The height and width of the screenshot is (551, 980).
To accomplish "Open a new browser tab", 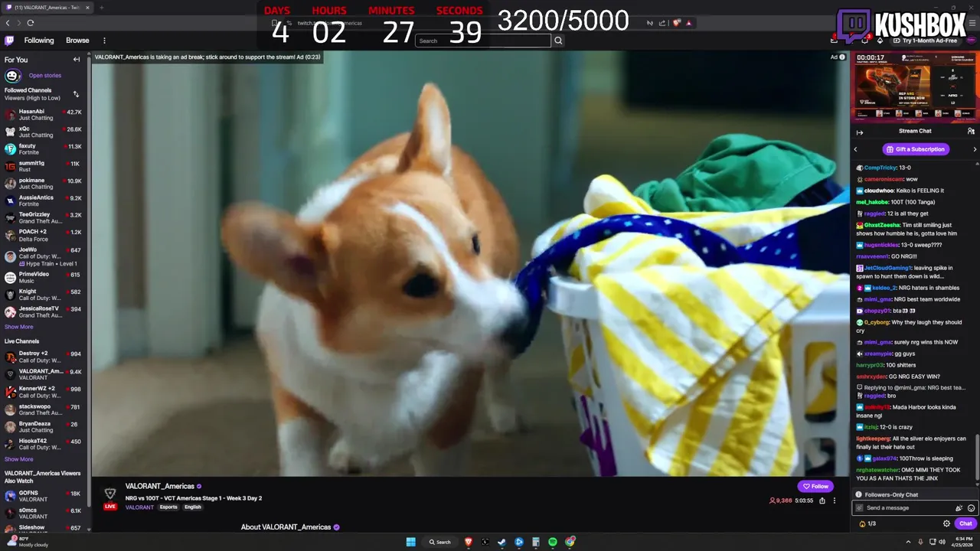I will coord(101,8).
